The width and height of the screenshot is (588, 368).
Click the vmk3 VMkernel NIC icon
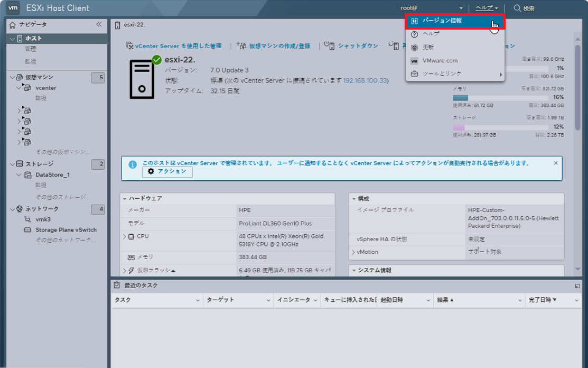[27, 219]
